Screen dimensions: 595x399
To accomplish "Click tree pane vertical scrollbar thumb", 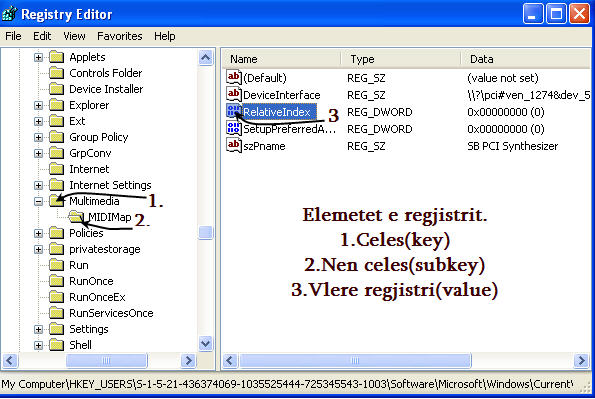I will (x=205, y=232).
